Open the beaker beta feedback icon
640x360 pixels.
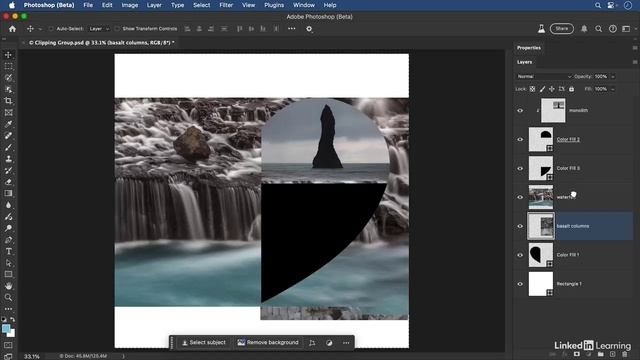click(x=541, y=29)
